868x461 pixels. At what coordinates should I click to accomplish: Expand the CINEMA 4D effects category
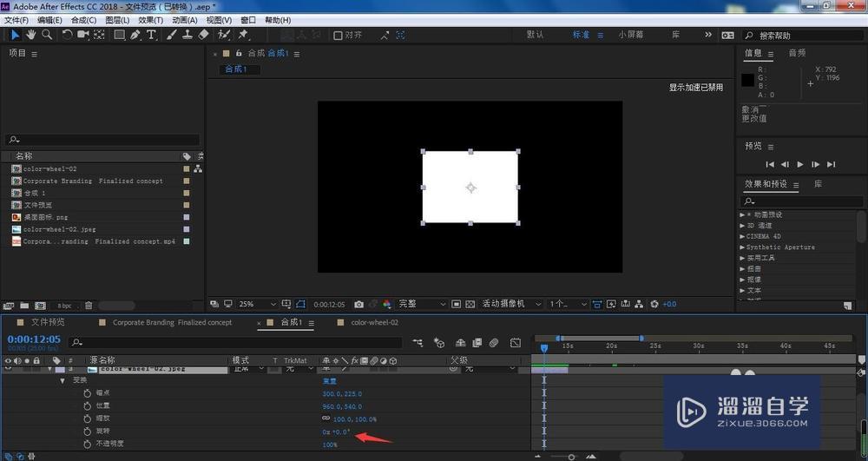click(742, 236)
